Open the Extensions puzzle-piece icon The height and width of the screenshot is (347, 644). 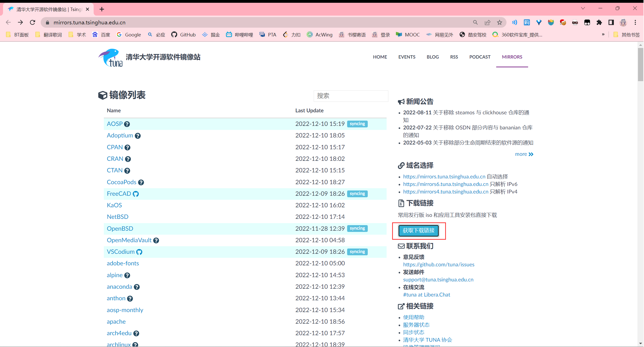[599, 22]
